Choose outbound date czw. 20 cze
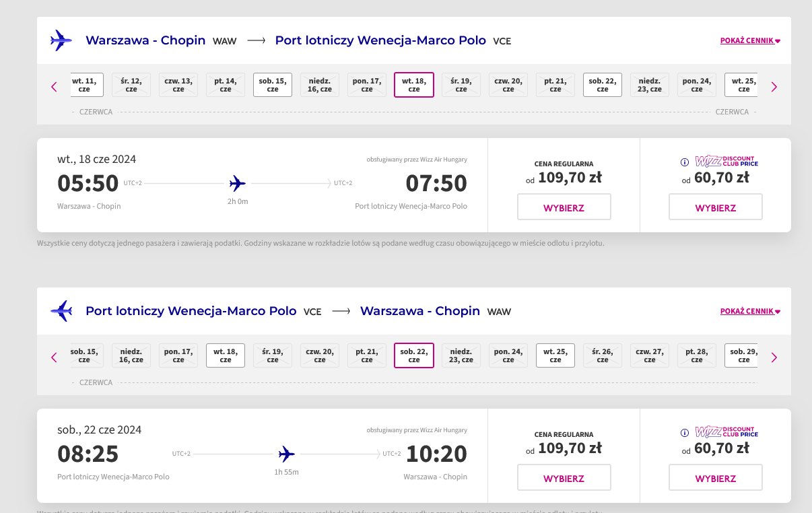Screen dimensions: 812x513 click(x=508, y=85)
